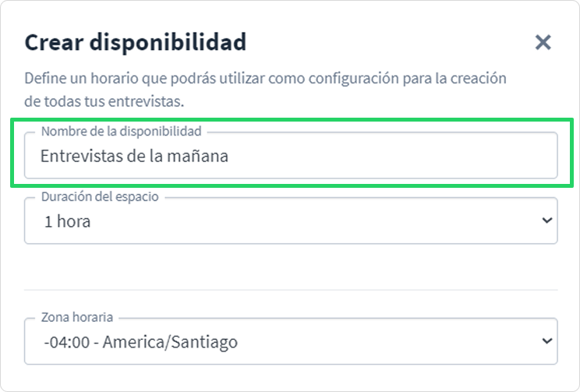Screen dimensions: 580x392
Task: Place cursor after the word mañana
Action: click(229, 156)
